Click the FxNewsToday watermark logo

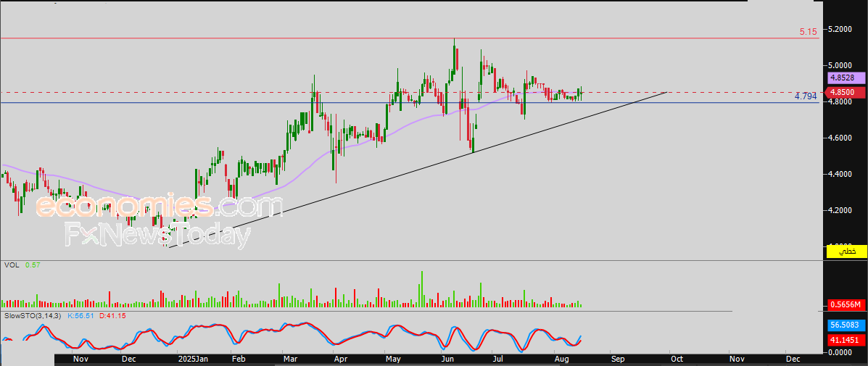click(157, 235)
